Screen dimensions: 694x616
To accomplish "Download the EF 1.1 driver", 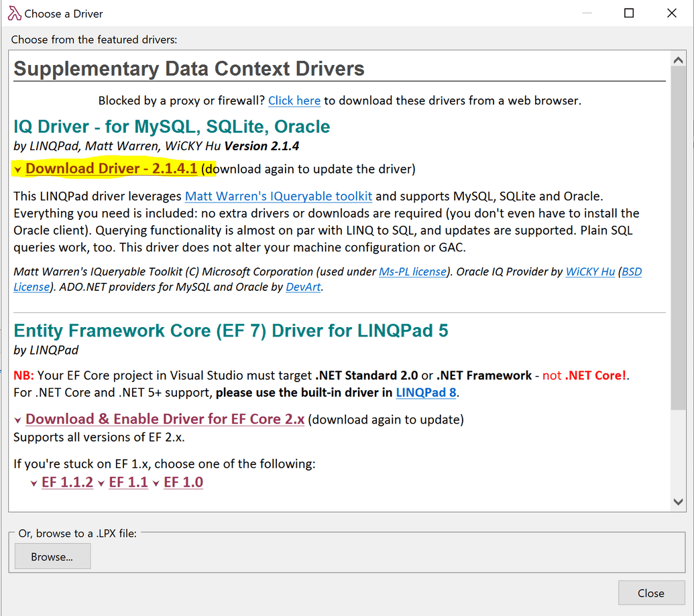I will pyautogui.click(x=128, y=481).
